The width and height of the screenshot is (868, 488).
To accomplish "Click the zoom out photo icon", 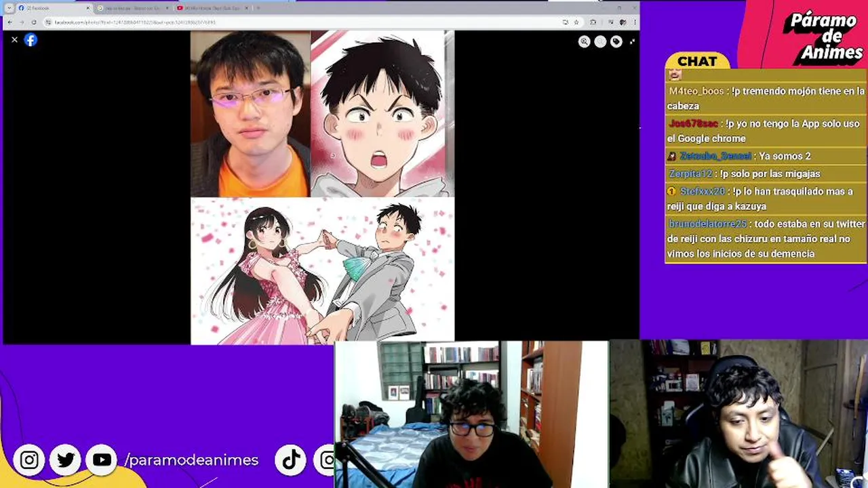I will pos(600,41).
